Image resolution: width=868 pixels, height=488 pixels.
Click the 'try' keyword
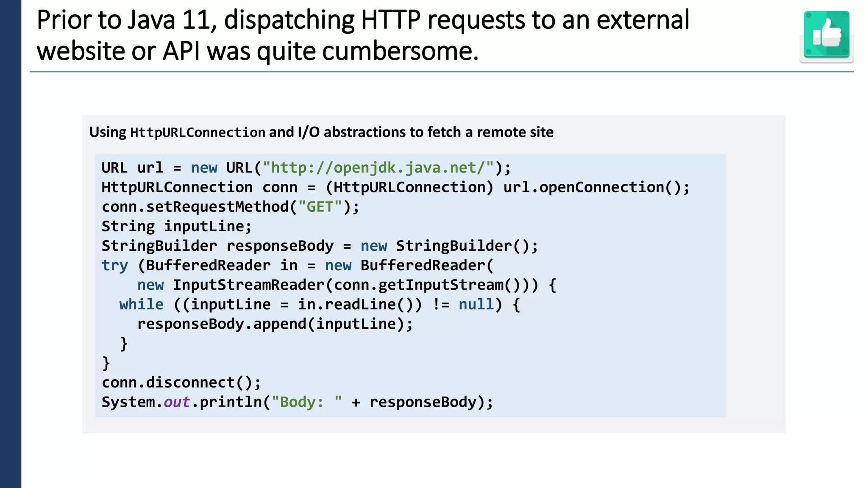click(115, 266)
